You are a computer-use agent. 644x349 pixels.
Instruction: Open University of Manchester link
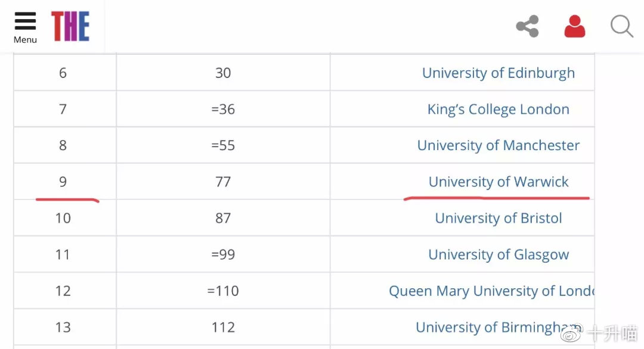[499, 145]
